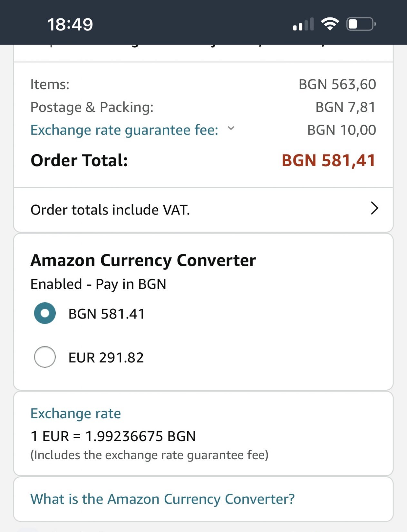The image size is (407, 532).
Task: Tap the guarantee fee amount BGN 10,00
Action: pos(341,130)
